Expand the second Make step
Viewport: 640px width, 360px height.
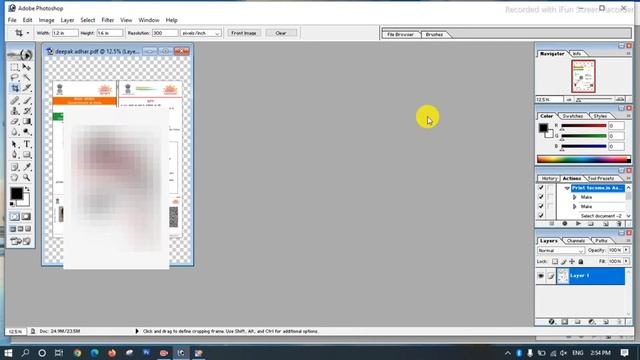click(x=575, y=207)
